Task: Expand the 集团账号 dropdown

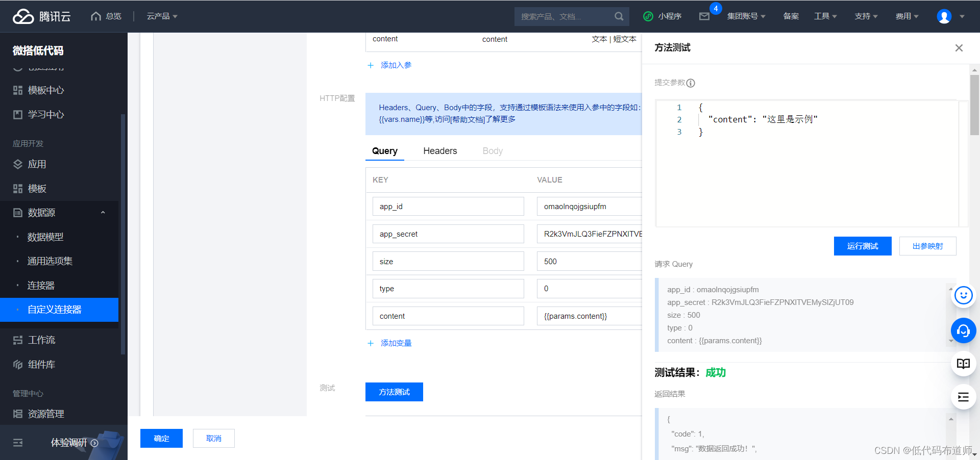Action: pyautogui.click(x=746, y=16)
